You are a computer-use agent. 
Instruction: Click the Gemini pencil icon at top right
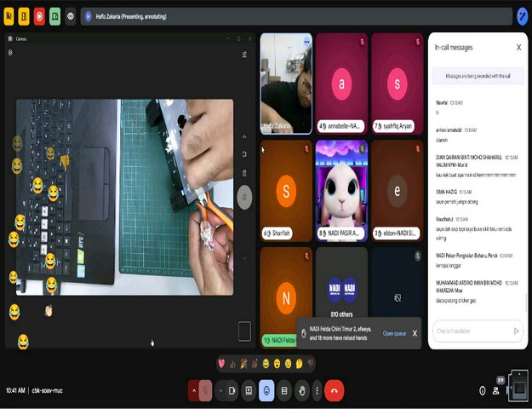pos(523,16)
